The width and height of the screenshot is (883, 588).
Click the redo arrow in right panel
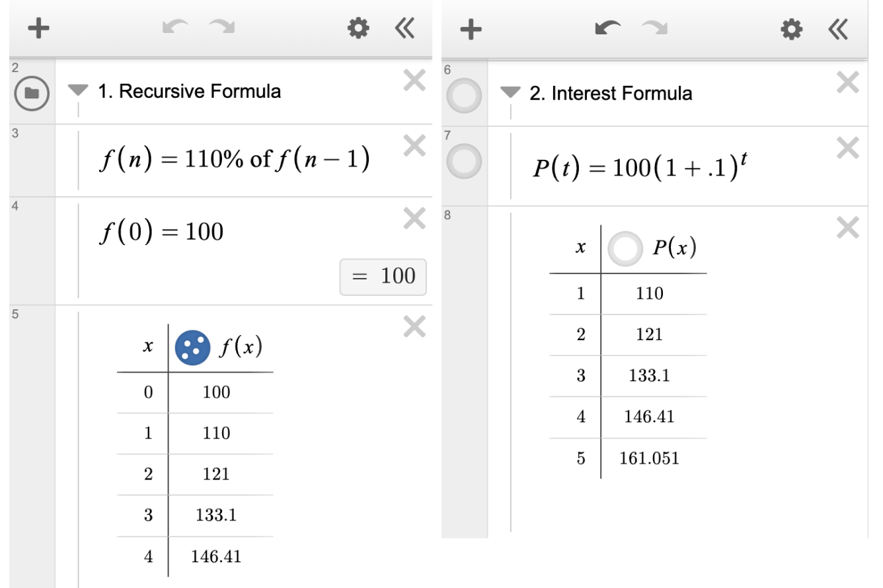point(654,29)
